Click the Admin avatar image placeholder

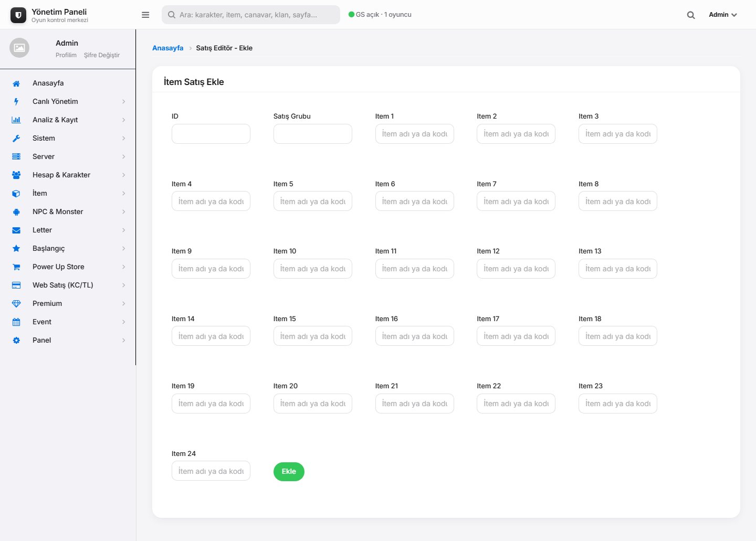(19, 48)
